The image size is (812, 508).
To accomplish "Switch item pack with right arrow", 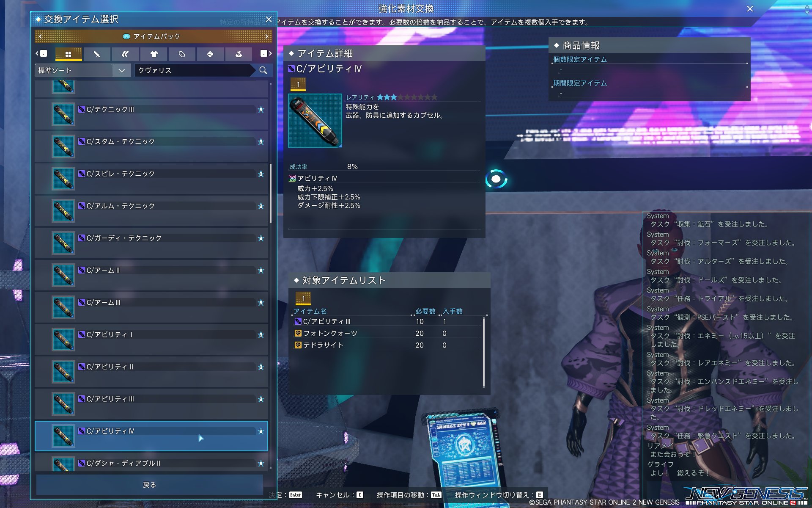I will pyautogui.click(x=266, y=36).
